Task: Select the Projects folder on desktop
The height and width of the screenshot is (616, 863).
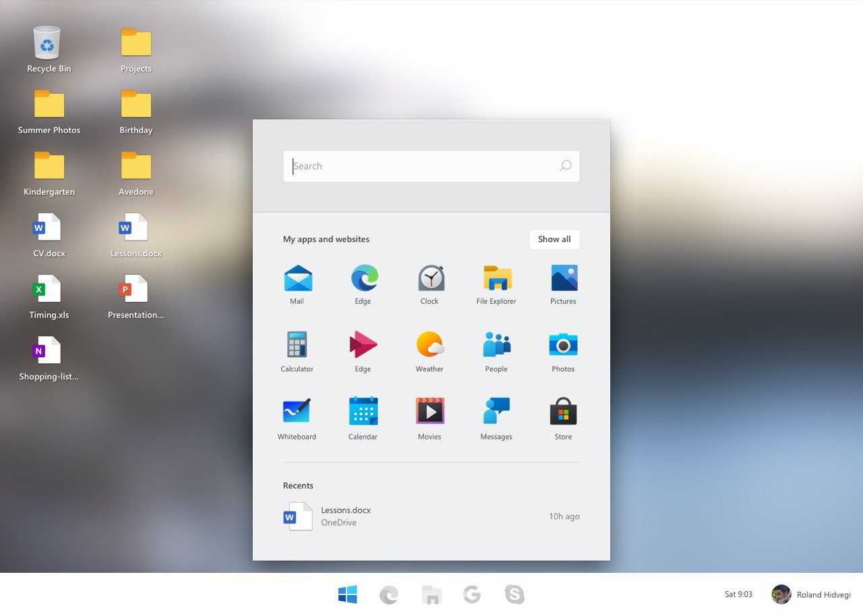Action: point(136,50)
